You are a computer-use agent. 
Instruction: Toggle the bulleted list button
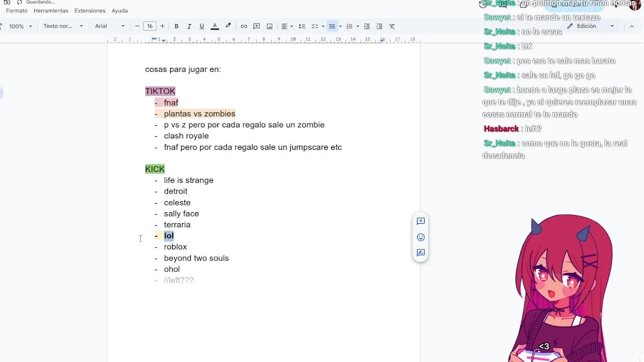click(x=332, y=26)
